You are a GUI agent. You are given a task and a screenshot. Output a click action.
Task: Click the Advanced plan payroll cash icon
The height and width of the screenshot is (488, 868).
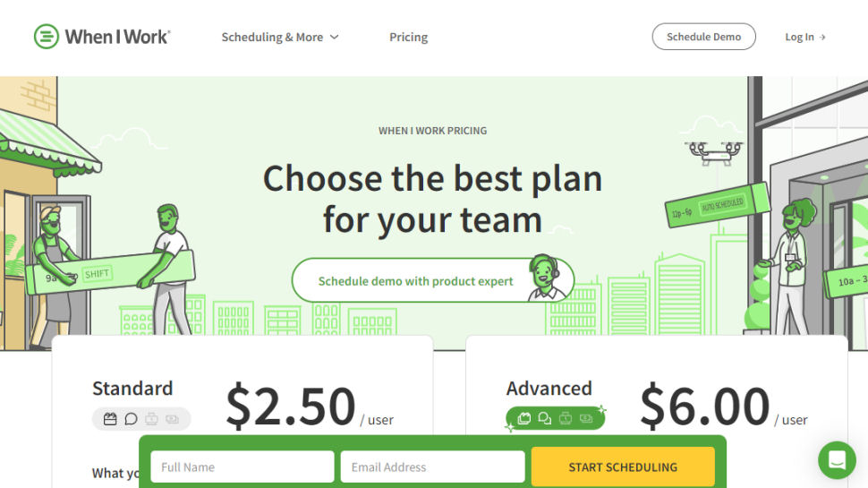point(586,418)
